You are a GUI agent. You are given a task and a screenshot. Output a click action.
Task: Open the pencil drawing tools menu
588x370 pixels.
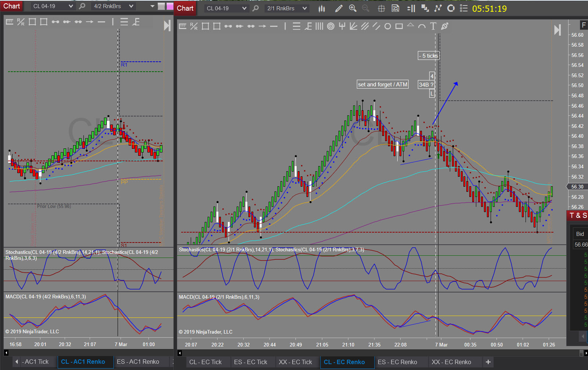[x=339, y=8]
